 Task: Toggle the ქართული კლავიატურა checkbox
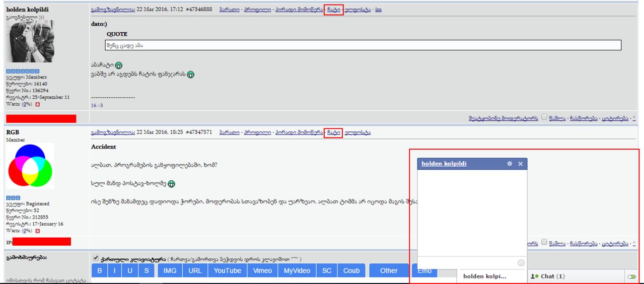tap(96, 258)
